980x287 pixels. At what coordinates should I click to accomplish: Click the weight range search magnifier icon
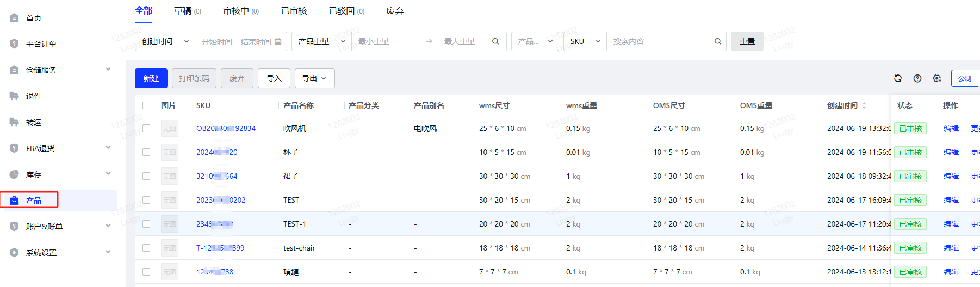pyautogui.click(x=495, y=41)
